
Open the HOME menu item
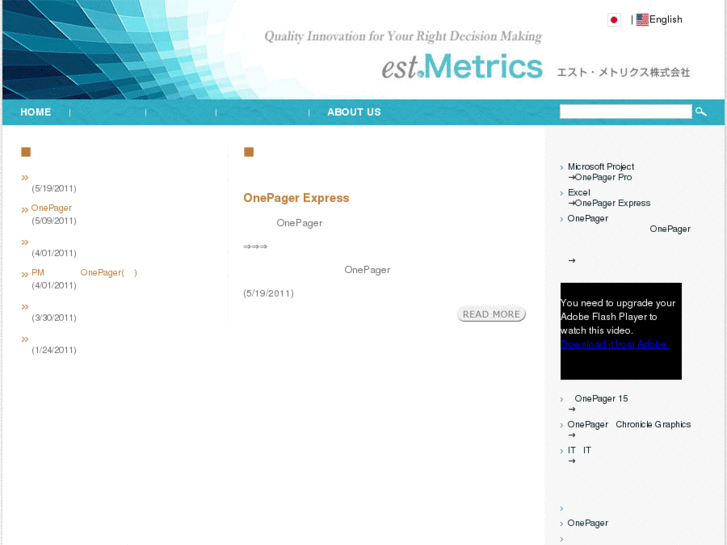36,112
